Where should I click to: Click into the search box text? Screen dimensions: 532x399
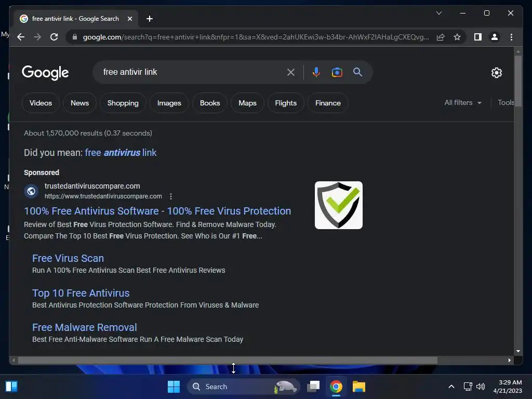(x=130, y=72)
